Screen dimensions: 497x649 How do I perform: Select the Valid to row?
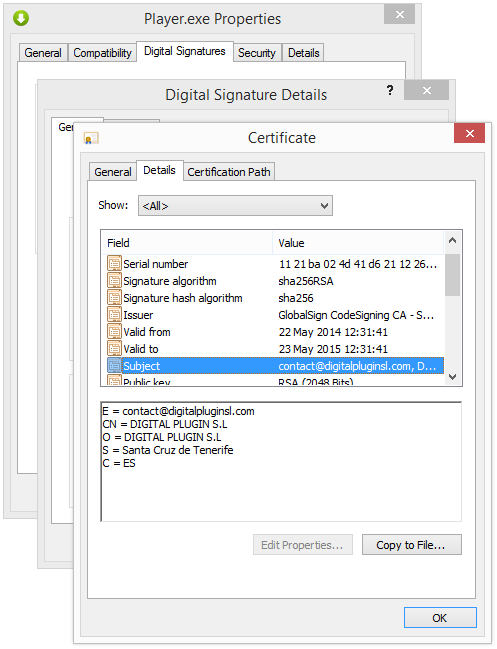pos(273,349)
